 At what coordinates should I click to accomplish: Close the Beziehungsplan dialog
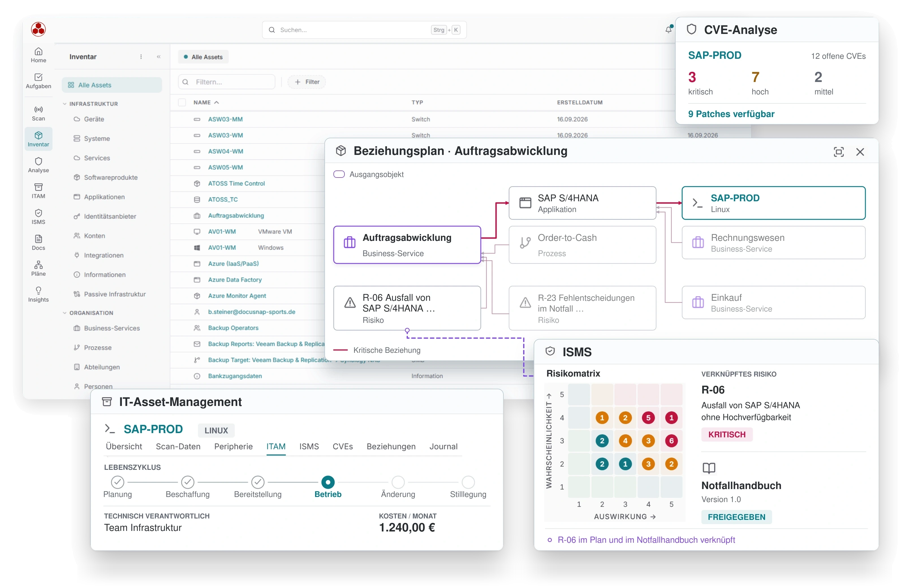[860, 152]
